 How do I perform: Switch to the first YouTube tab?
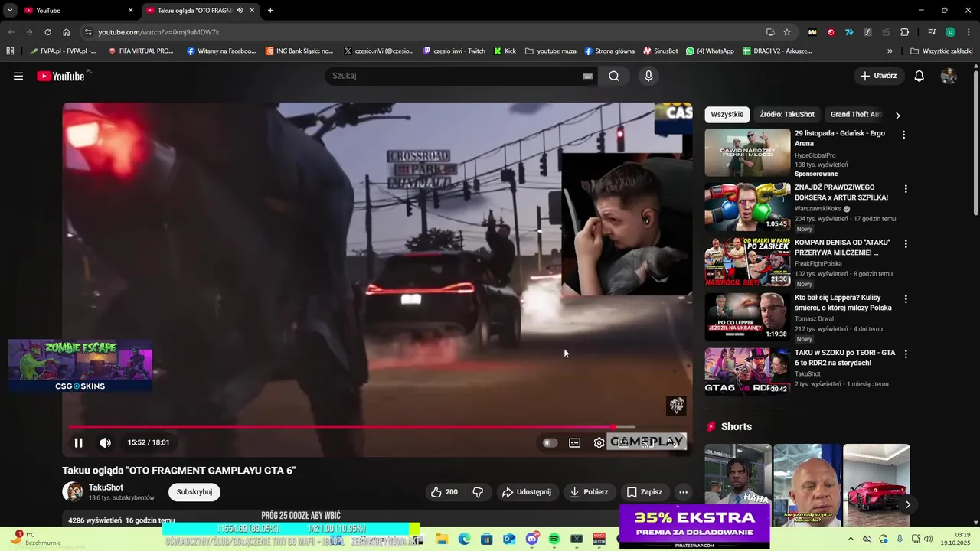77,11
